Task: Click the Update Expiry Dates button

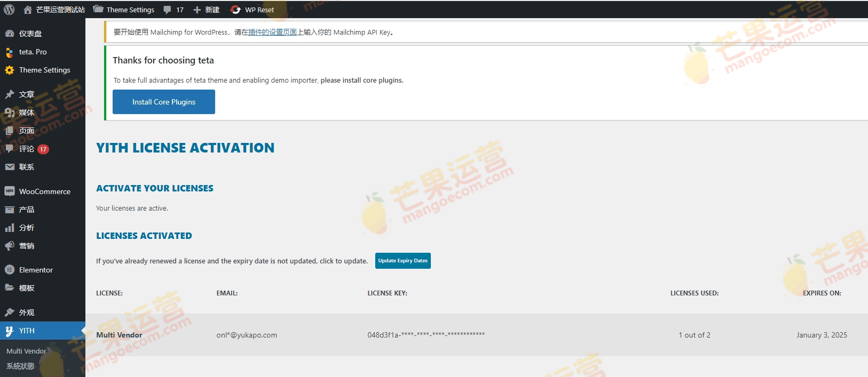Action: pyautogui.click(x=403, y=261)
